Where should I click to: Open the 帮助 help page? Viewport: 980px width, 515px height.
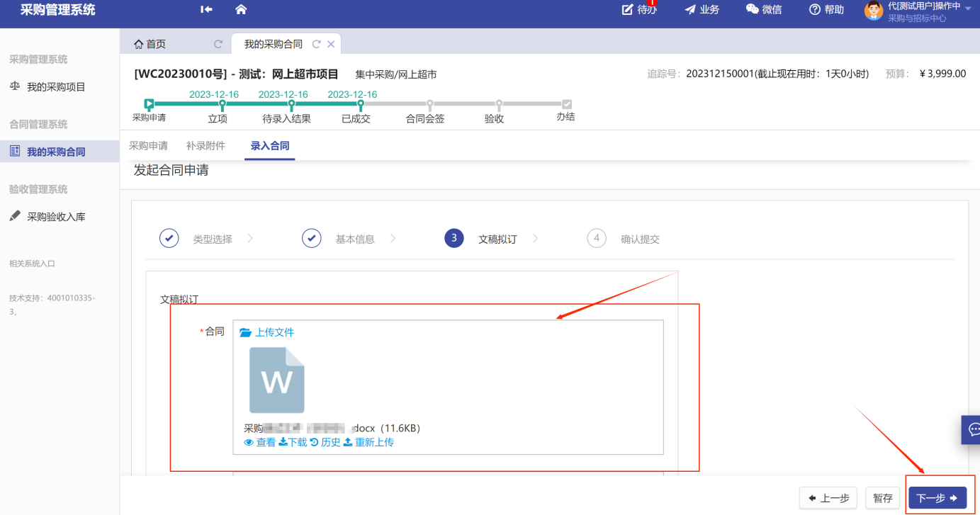coord(826,10)
